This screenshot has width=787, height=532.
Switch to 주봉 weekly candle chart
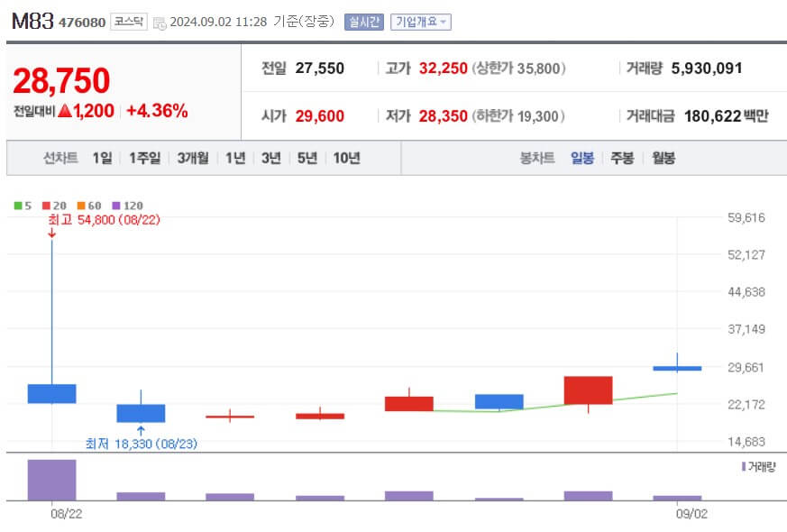coord(622,158)
